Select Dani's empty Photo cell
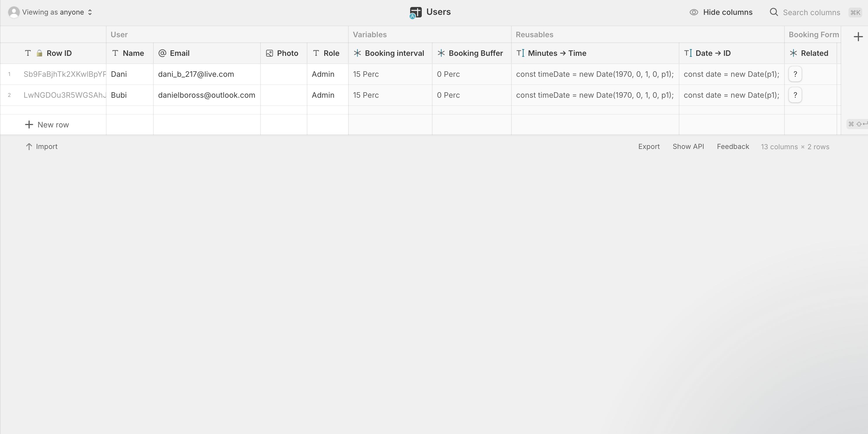The width and height of the screenshot is (868, 434). coord(284,74)
